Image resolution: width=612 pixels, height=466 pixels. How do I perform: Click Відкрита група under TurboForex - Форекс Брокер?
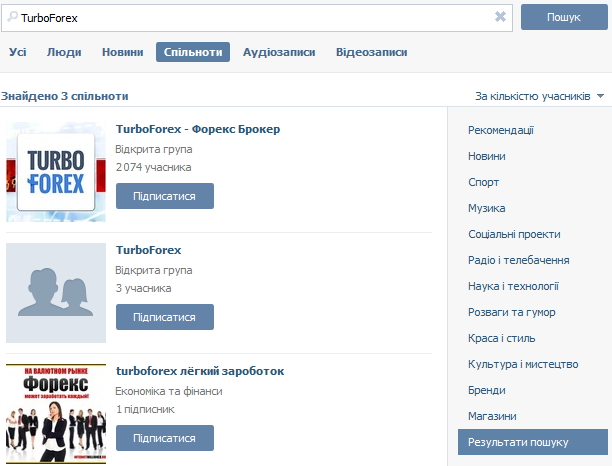click(154, 149)
